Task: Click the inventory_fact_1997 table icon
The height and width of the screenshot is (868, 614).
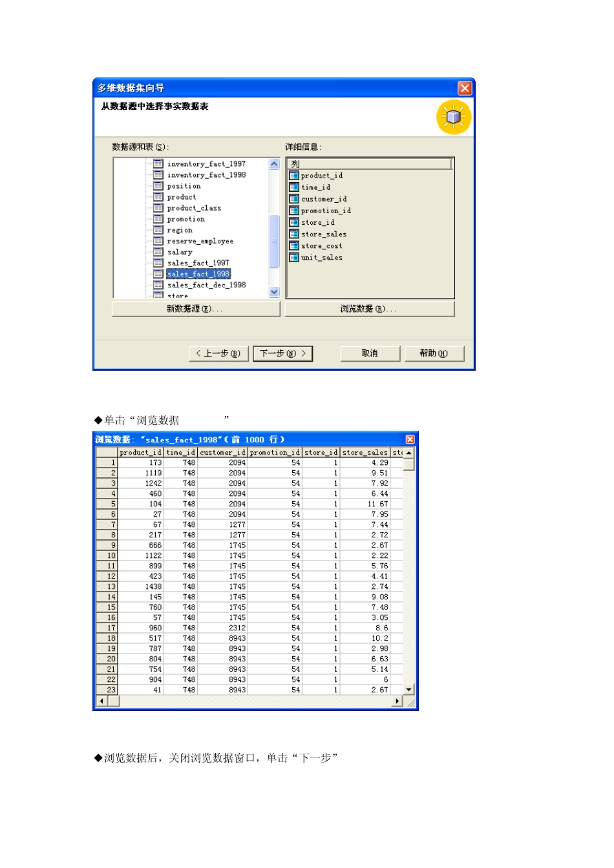Action: click(158, 164)
